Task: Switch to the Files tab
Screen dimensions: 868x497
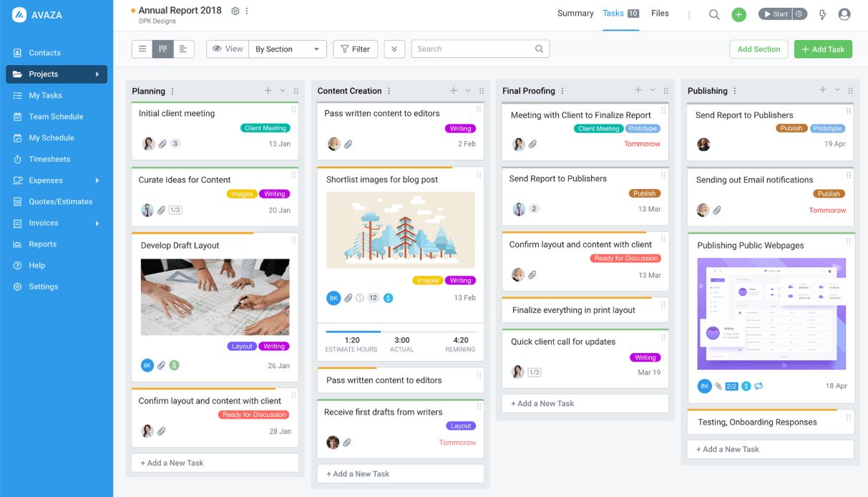Action: click(660, 13)
